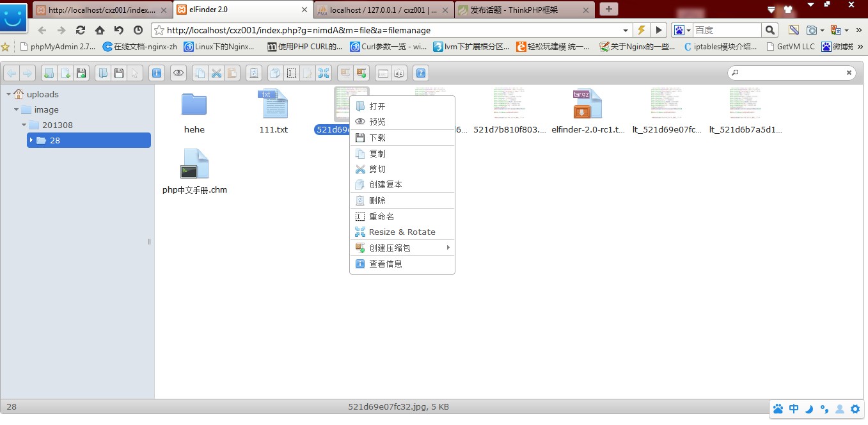Click the Baidu paw icon in bottom toolbar
Viewport: 868px width, 425px height.
tap(778, 408)
